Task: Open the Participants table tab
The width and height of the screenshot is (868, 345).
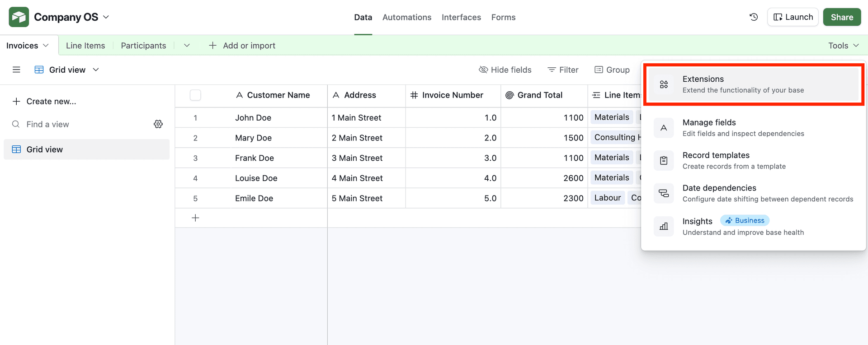Action: point(143,46)
